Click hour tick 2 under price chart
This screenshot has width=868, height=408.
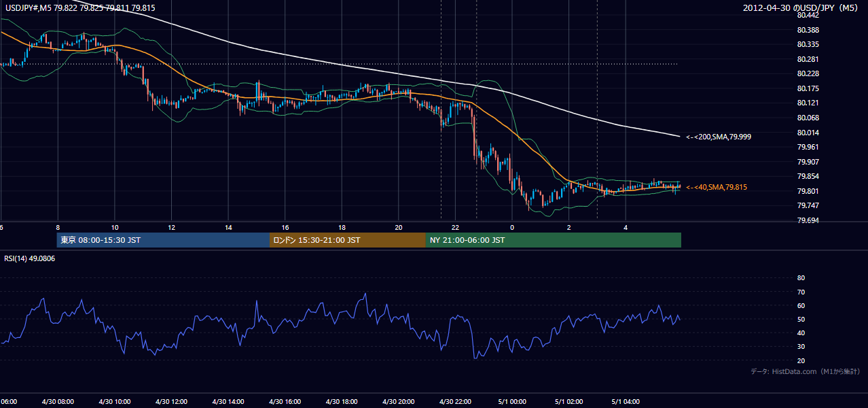(569, 228)
